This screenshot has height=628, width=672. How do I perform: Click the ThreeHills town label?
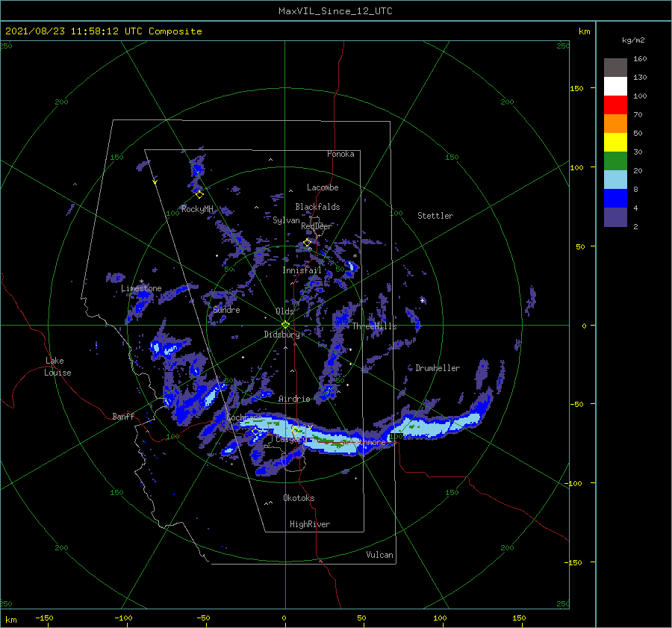click(x=374, y=326)
